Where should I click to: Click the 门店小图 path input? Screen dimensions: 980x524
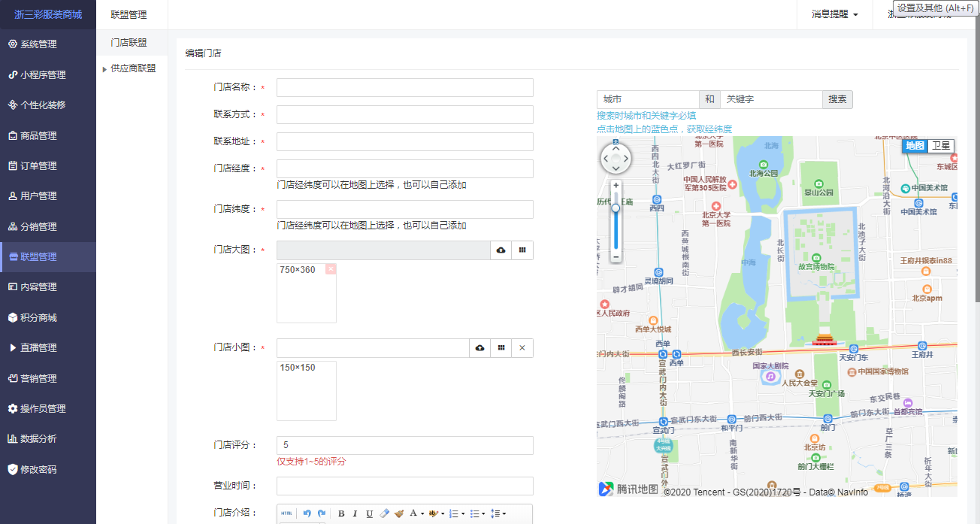373,348
